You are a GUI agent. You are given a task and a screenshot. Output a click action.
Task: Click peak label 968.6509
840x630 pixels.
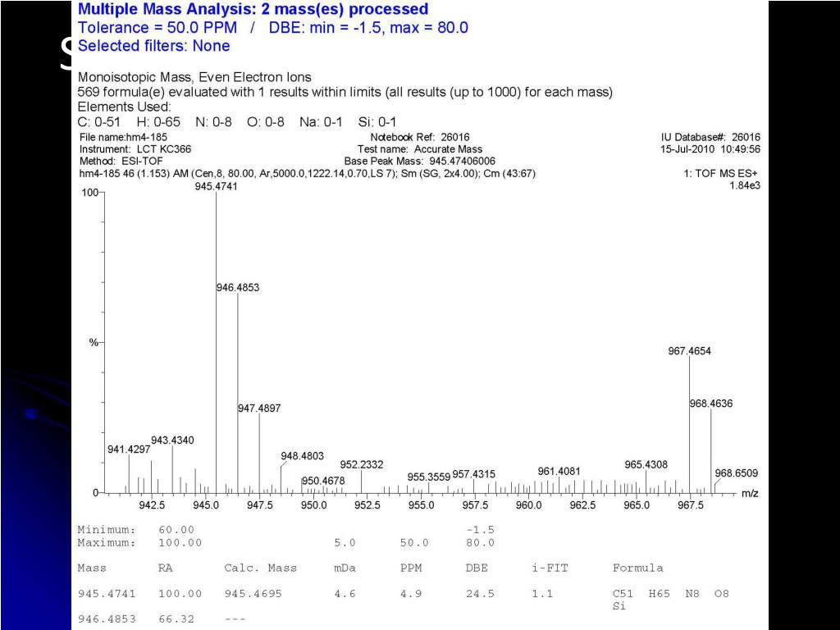[x=737, y=473]
